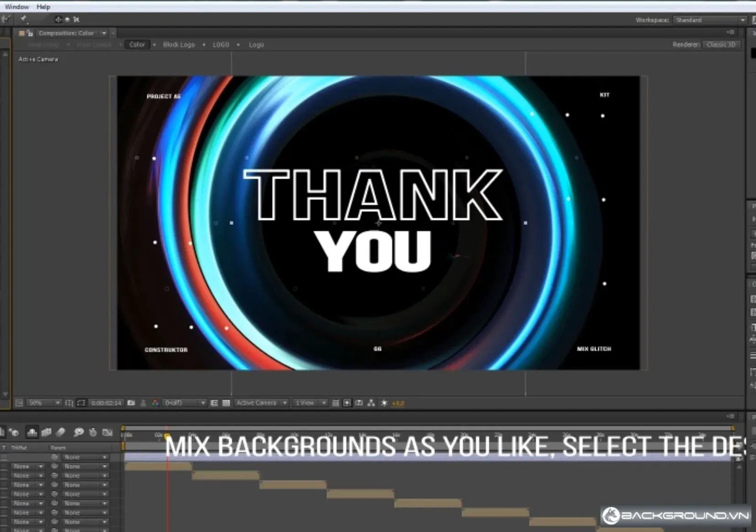Click the exposure value +0.0
The image size is (756, 532).
(x=398, y=404)
